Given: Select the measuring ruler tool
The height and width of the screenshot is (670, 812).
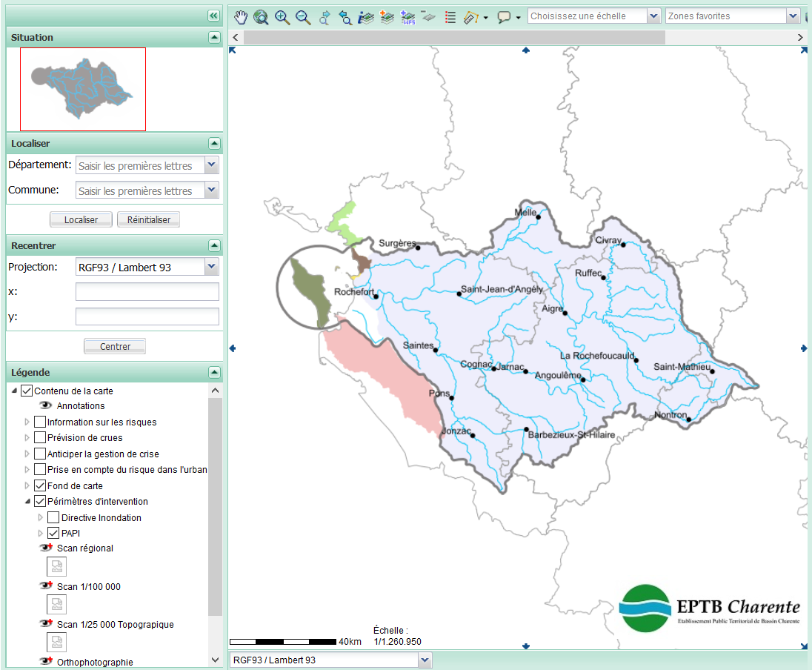Looking at the screenshot, I should click(x=471, y=16).
